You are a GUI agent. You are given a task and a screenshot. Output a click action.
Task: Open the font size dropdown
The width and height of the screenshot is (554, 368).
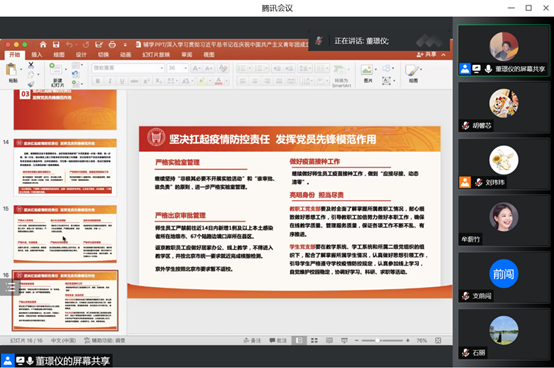pos(177,68)
